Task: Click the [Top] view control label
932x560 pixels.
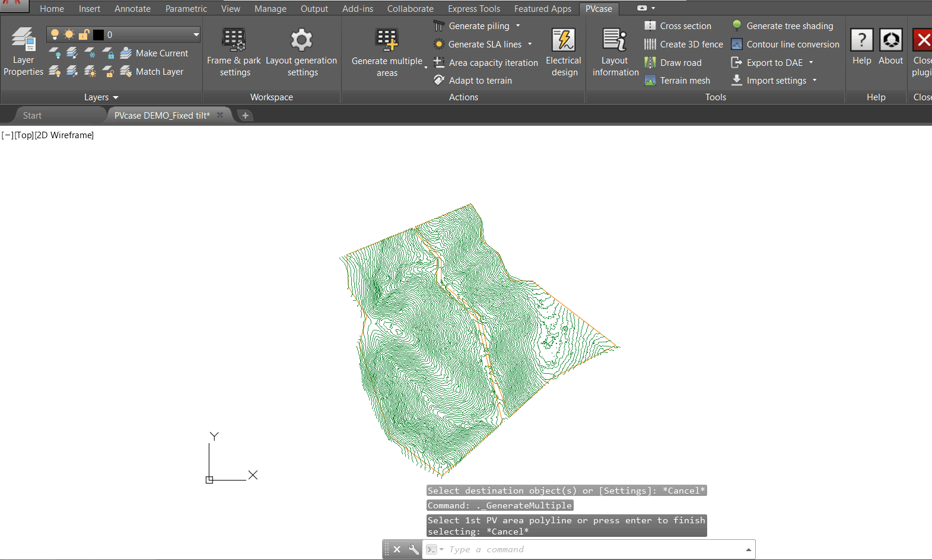Action: pos(24,135)
